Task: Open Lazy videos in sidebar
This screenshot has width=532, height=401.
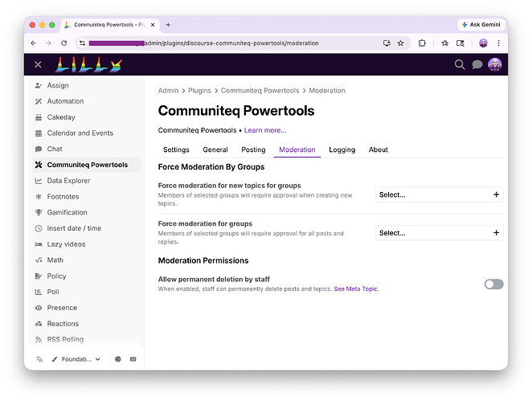Action: [x=86, y=244]
